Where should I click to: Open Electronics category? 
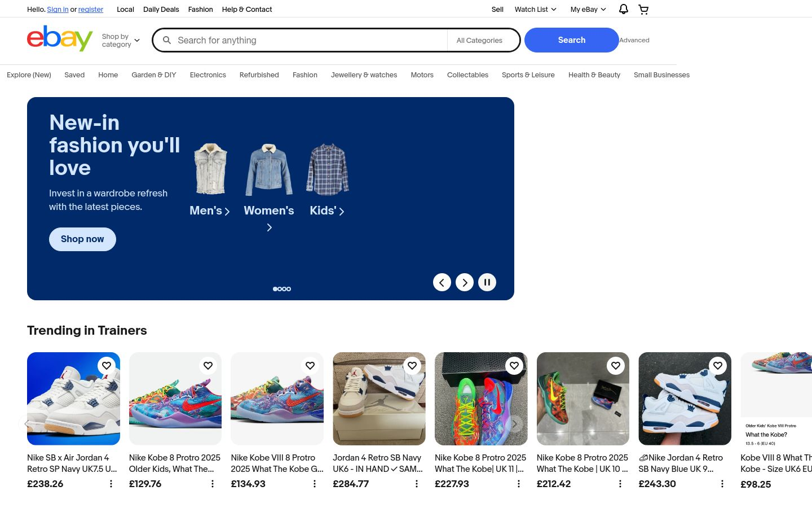coord(208,75)
